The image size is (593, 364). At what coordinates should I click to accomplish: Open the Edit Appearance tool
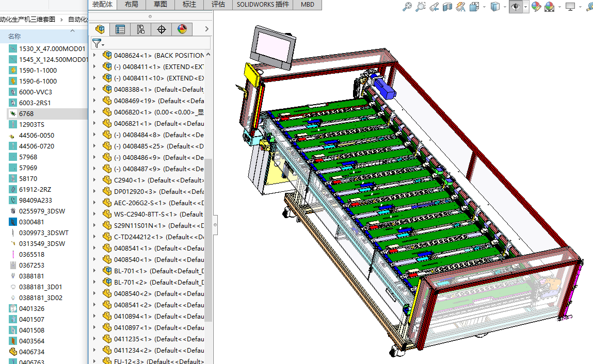(x=536, y=7)
